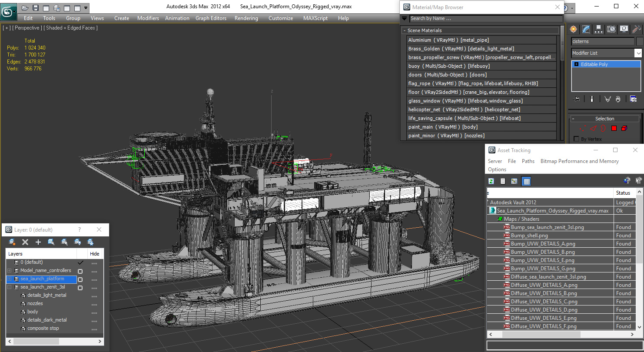
Task: Open the MAXScript menu
Action: [315, 18]
